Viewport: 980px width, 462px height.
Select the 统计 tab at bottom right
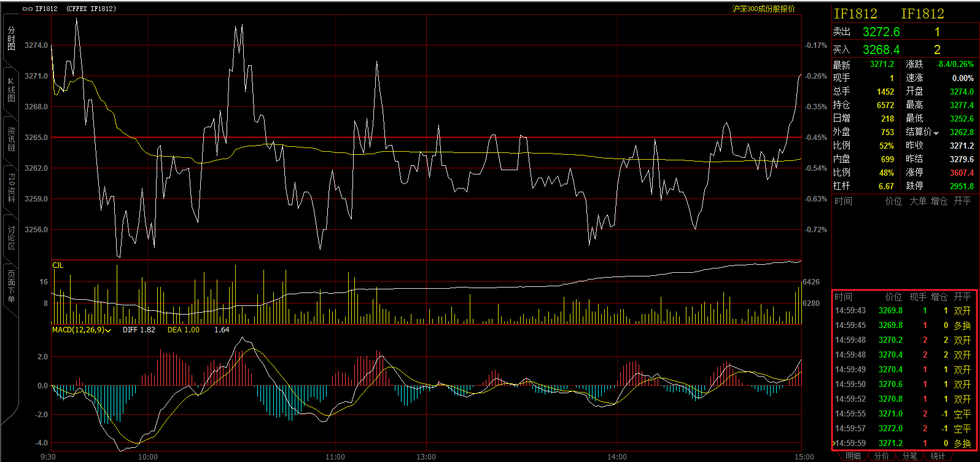point(938,456)
